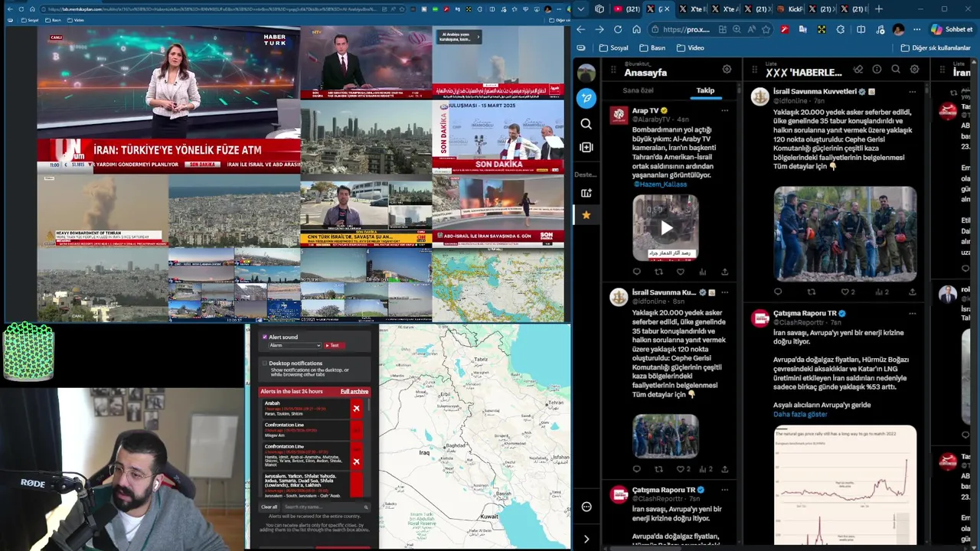Click the Edge profile avatar

coord(899,29)
